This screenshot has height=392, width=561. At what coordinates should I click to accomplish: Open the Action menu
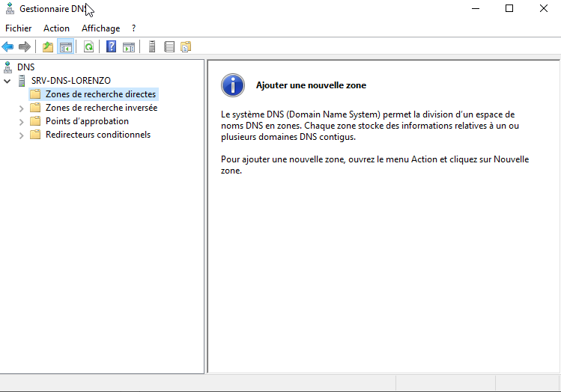coord(56,28)
